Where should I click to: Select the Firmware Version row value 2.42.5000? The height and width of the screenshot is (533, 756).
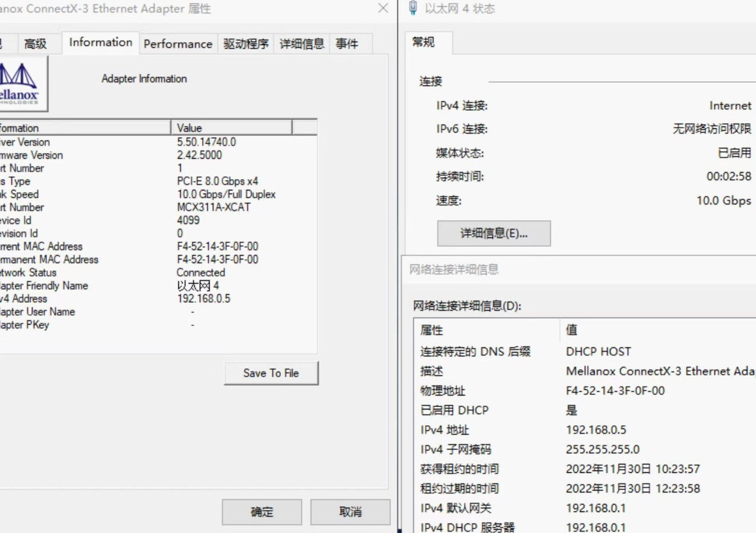coord(199,155)
